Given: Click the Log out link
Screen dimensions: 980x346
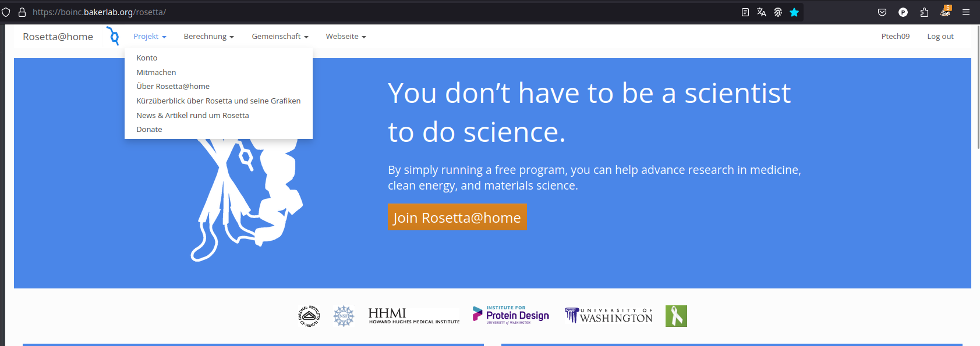Looking at the screenshot, I should tap(940, 37).
